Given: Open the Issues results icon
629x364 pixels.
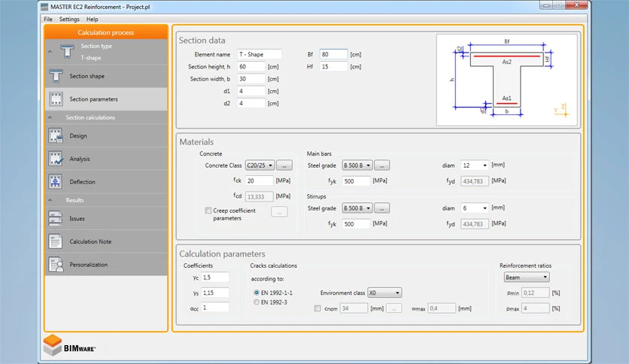Looking at the screenshot, I should [56, 219].
